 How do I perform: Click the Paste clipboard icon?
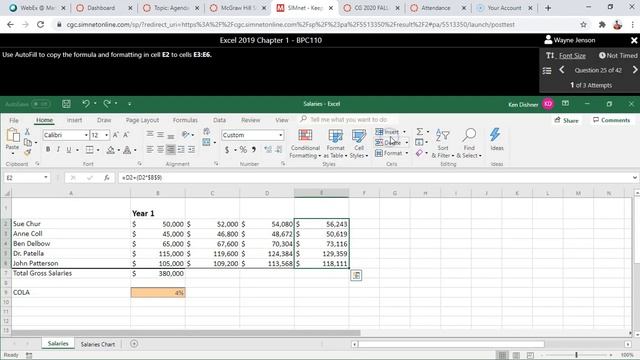[x=12, y=136]
